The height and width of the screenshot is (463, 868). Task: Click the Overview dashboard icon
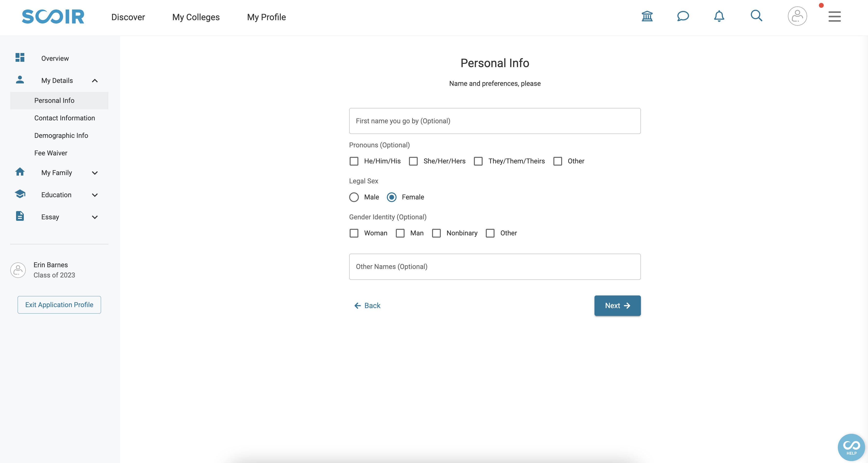click(x=20, y=58)
